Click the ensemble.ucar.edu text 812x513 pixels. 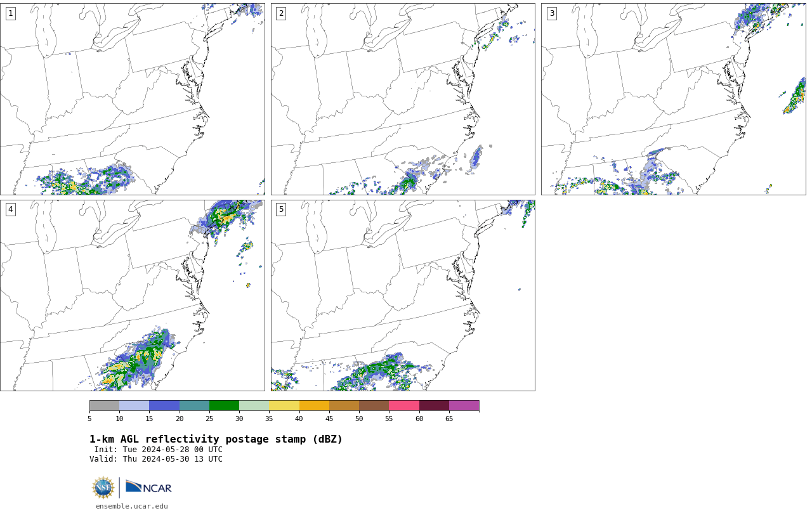[131, 506]
